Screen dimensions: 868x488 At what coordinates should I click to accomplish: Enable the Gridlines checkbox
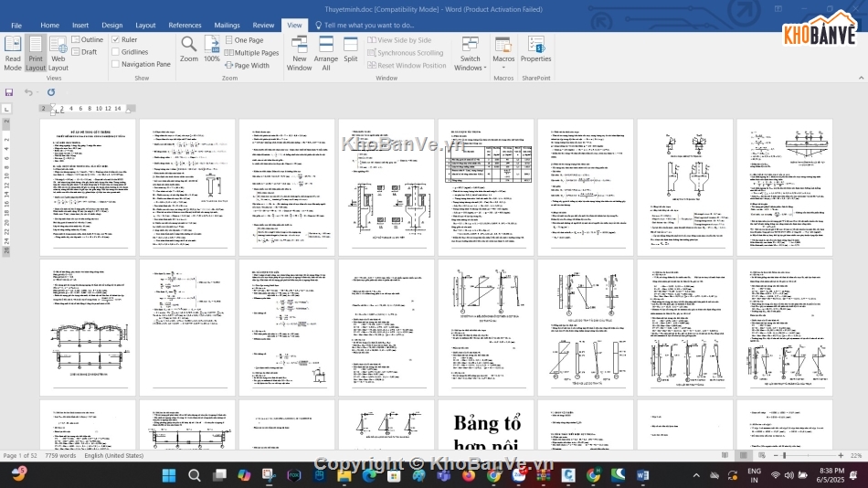pyautogui.click(x=116, y=51)
